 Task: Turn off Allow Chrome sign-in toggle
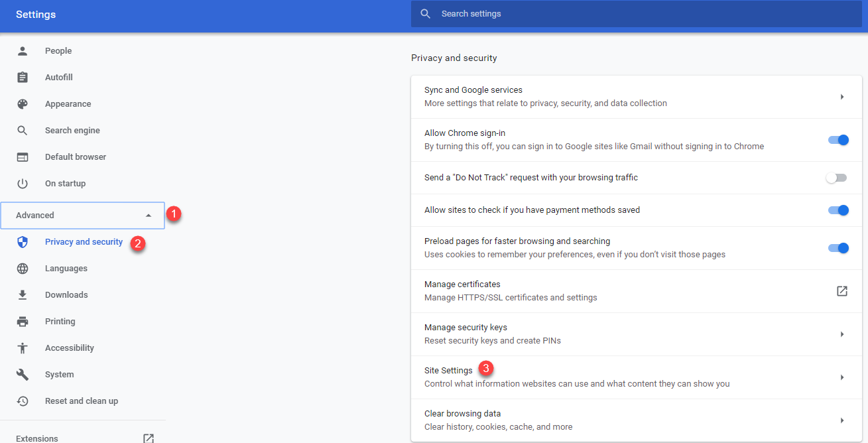click(x=838, y=140)
